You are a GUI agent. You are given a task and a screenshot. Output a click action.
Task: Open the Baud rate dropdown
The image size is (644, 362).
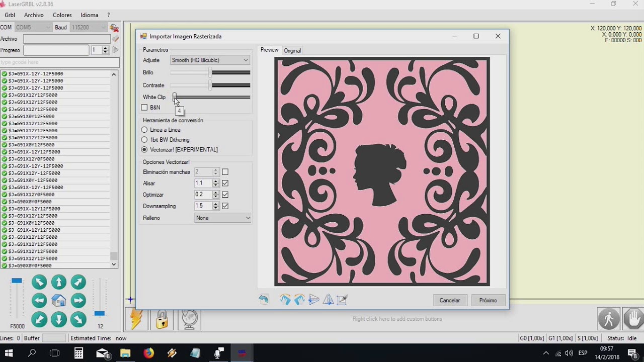(89, 27)
